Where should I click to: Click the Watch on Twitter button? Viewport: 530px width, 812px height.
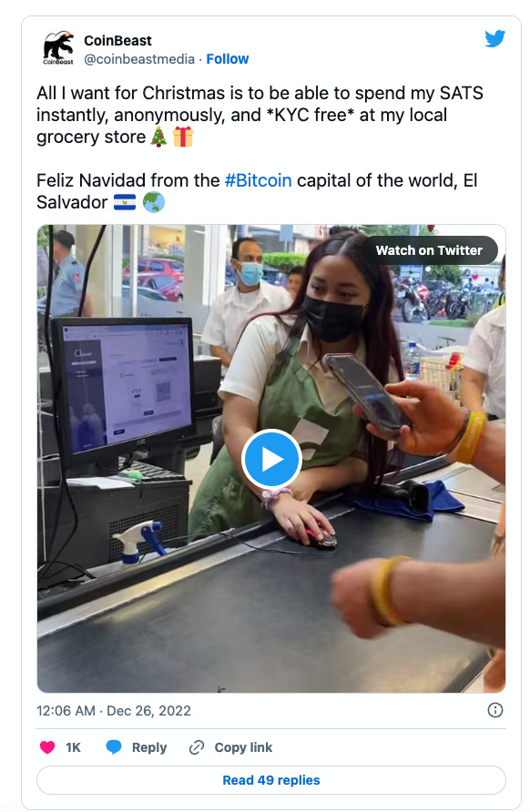pyautogui.click(x=428, y=250)
